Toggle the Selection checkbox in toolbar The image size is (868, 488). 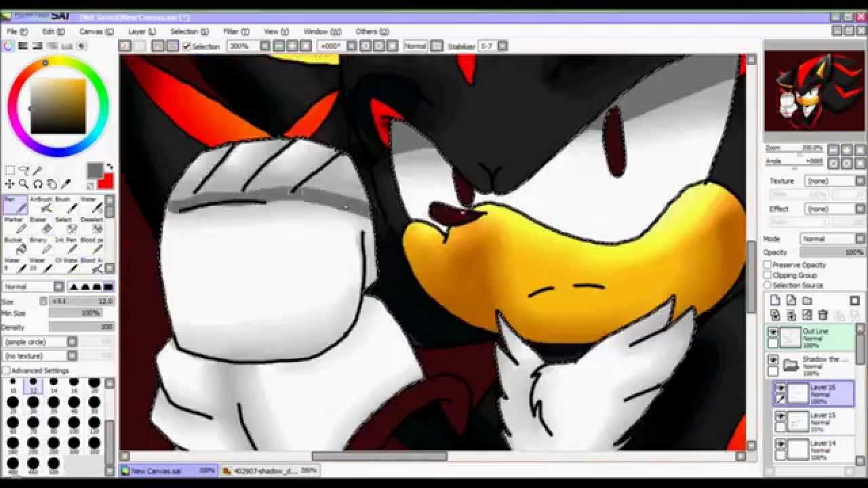[x=186, y=46]
